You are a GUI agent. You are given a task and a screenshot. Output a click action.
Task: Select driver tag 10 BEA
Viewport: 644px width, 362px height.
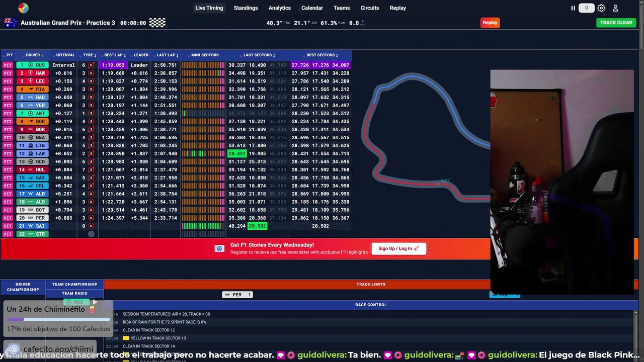tap(33, 138)
